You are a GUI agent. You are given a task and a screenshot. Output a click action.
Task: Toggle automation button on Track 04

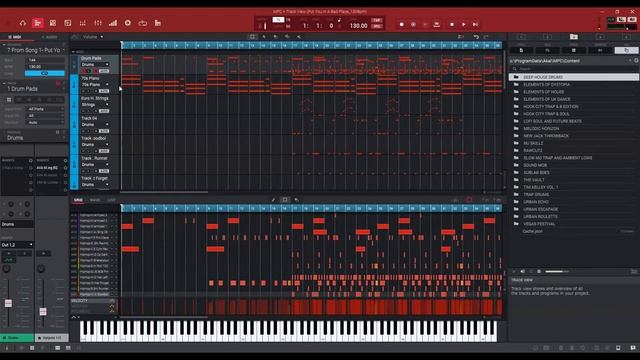(104, 131)
